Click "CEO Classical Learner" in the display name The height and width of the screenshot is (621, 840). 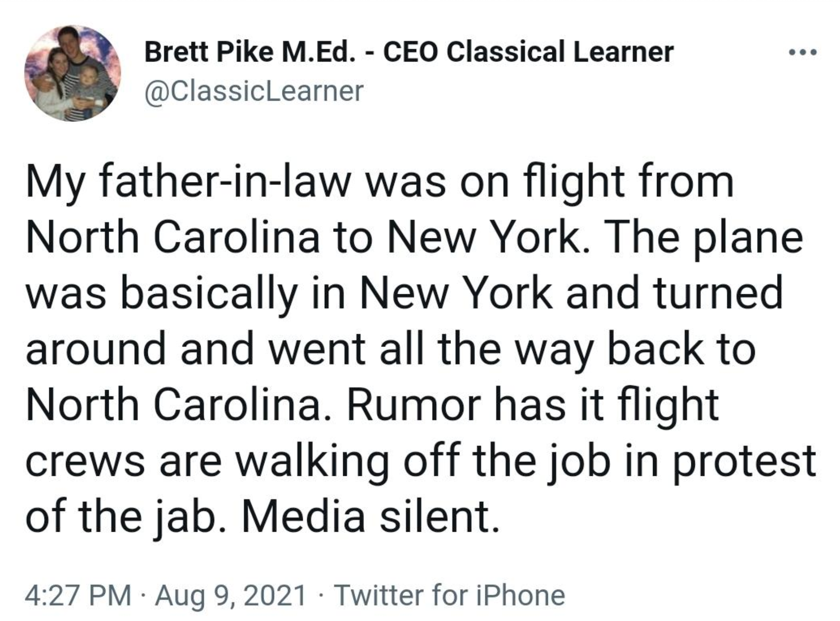point(528,52)
